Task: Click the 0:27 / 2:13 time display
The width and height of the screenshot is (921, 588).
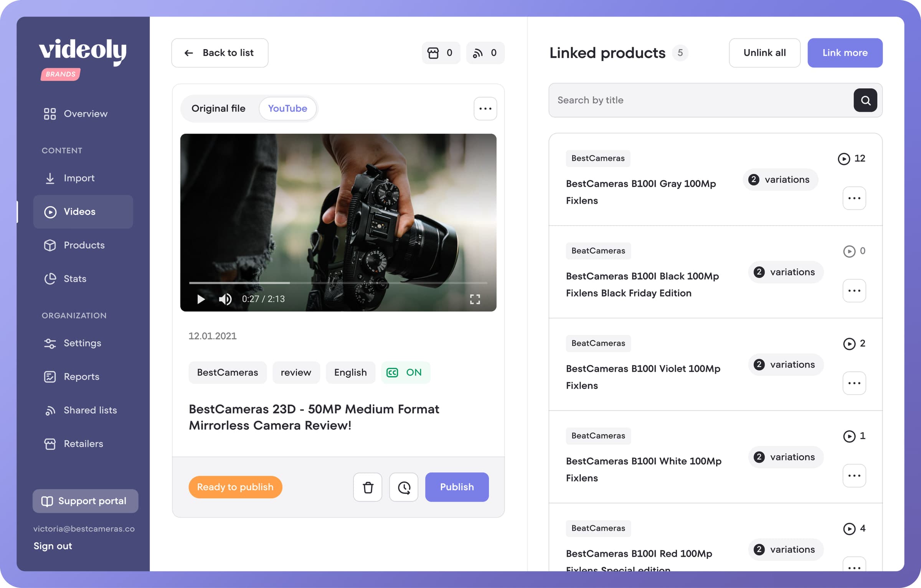Action: 263,299
